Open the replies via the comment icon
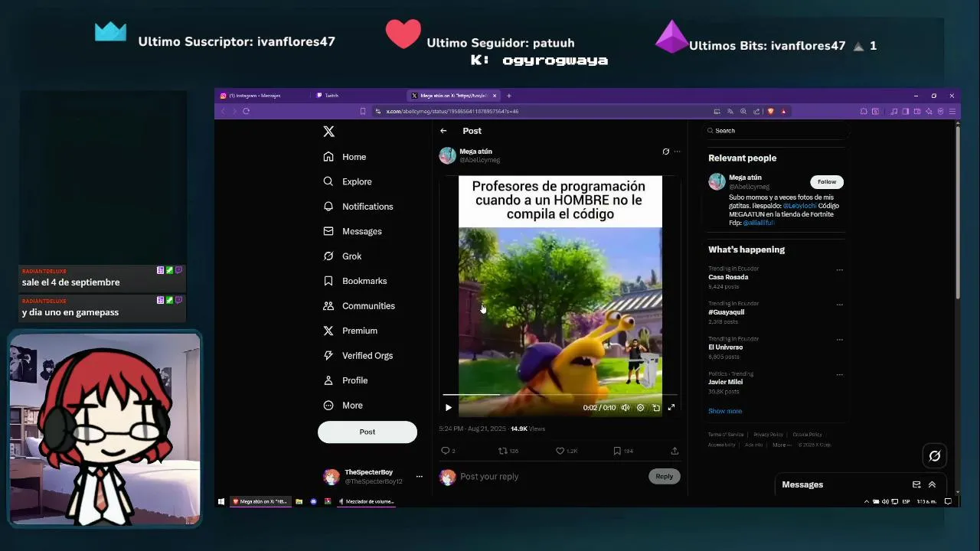 pyautogui.click(x=445, y=451)
